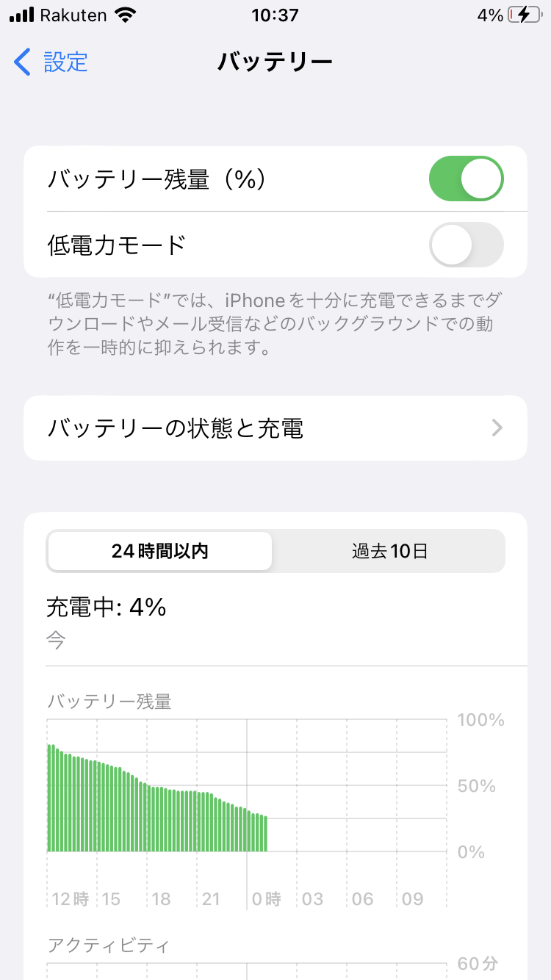Disable the バッテリー残量（%） switch

pyautogui.click(x=466, y=179)
